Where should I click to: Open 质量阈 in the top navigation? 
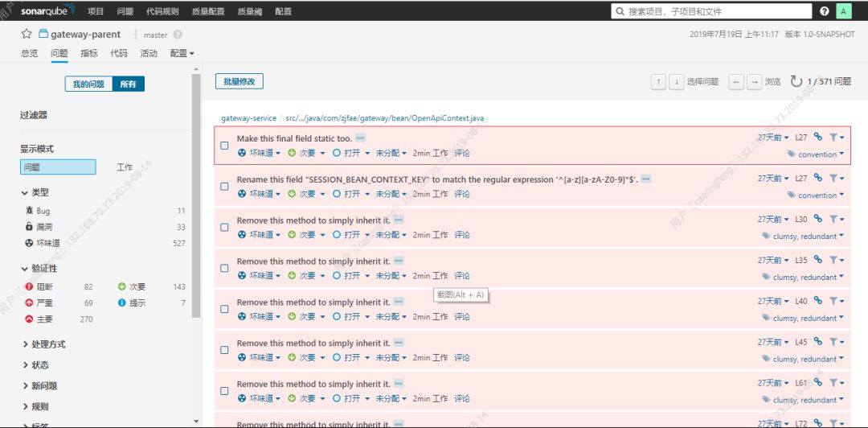coord(250,11)
